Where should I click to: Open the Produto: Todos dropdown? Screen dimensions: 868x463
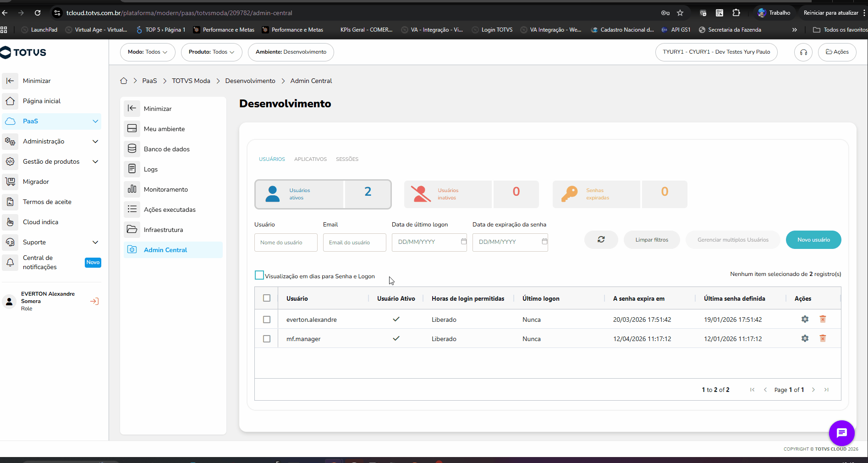tap(212, 52)
